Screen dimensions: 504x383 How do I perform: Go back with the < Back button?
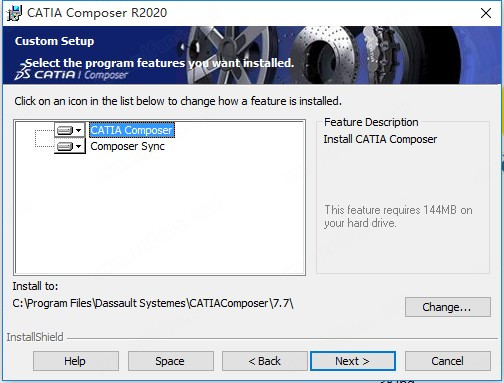[265, 361]
